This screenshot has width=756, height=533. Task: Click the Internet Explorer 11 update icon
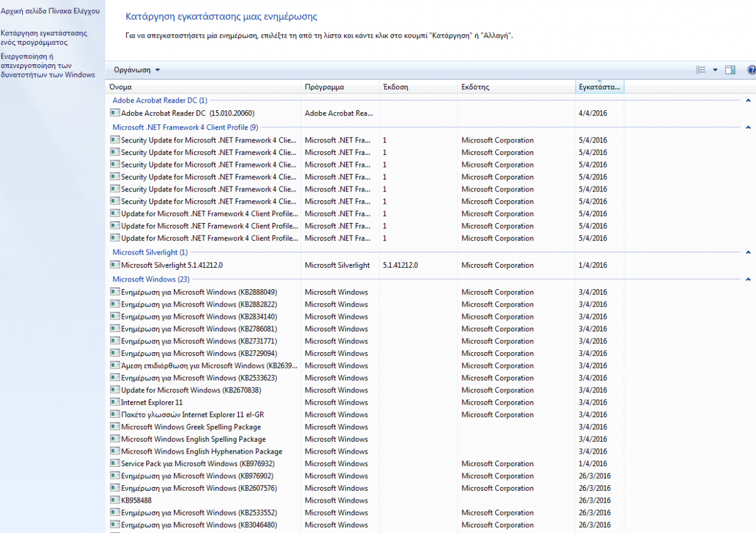(115, 403)
